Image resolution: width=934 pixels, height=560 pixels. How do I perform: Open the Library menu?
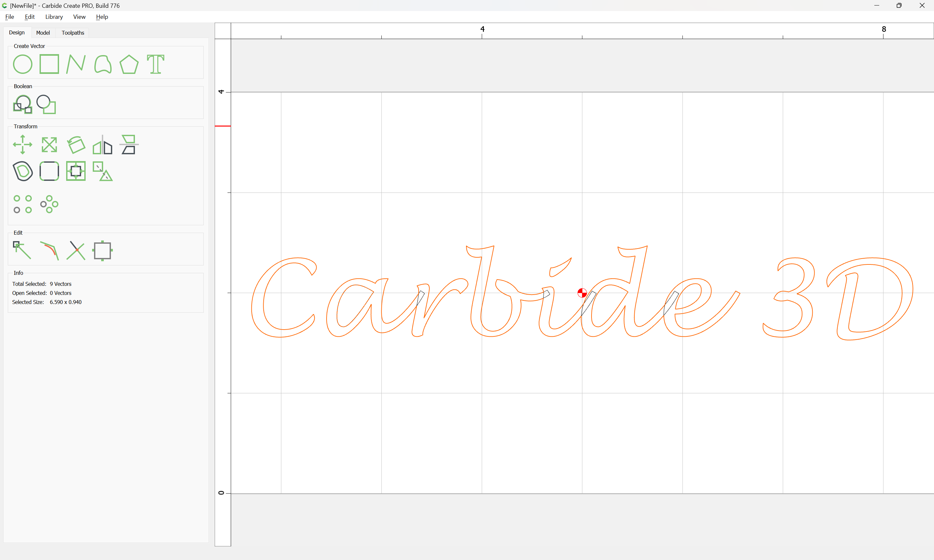[x=54, y=17]
